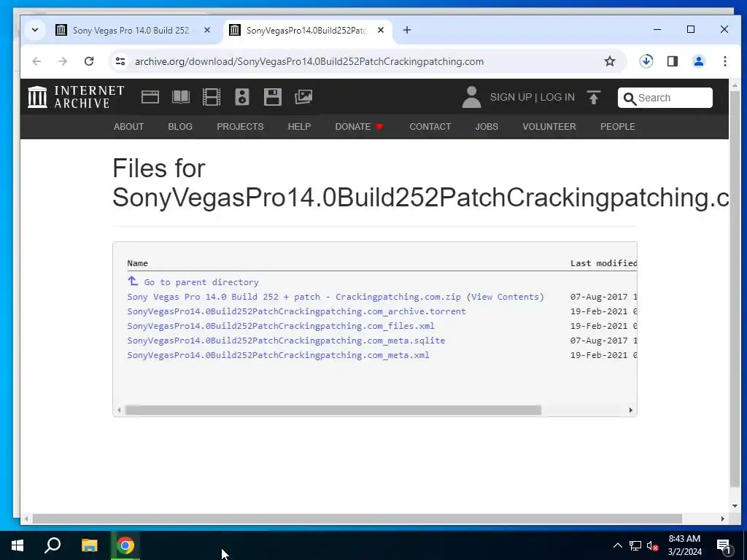Open the ABOUT menu item
747x560 pixels.
coord(128,127)
